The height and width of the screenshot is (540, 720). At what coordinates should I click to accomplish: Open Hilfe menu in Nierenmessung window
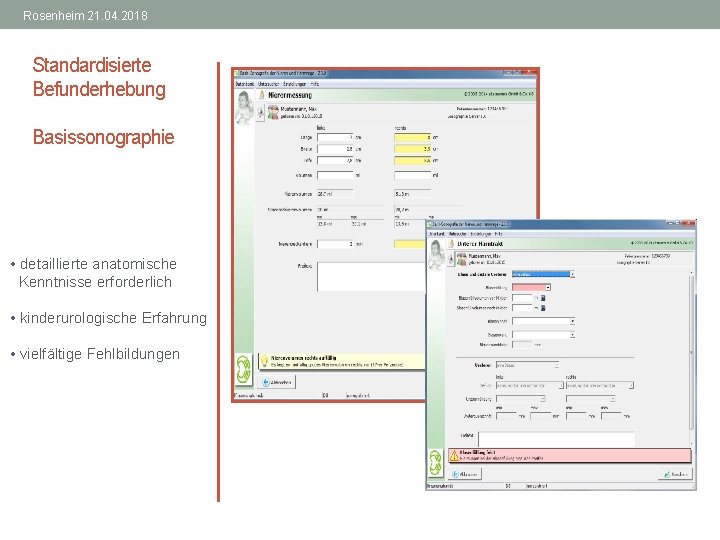[315, 84]
